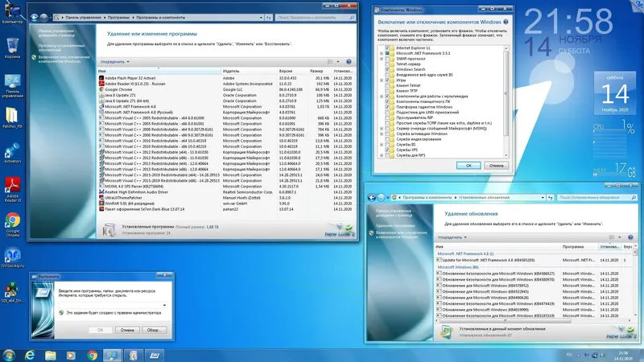
Task: Open Просмотр установленных обновлений link
Action: 62,47
